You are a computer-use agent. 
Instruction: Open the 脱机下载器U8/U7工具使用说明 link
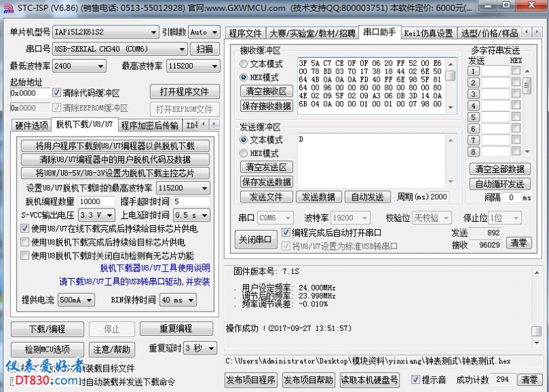tap(155, 268)
